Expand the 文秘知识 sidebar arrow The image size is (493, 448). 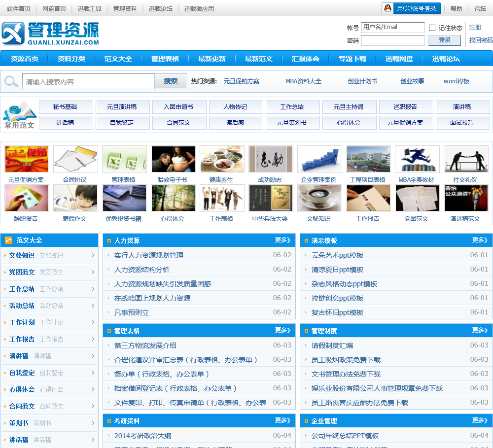93,255
